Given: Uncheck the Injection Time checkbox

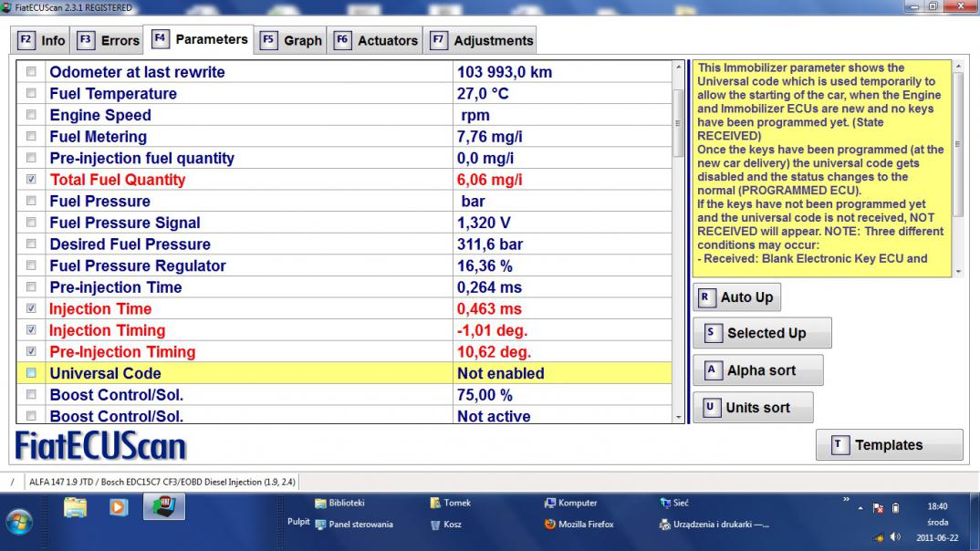Looking at the screenshot, I should 31,308.
